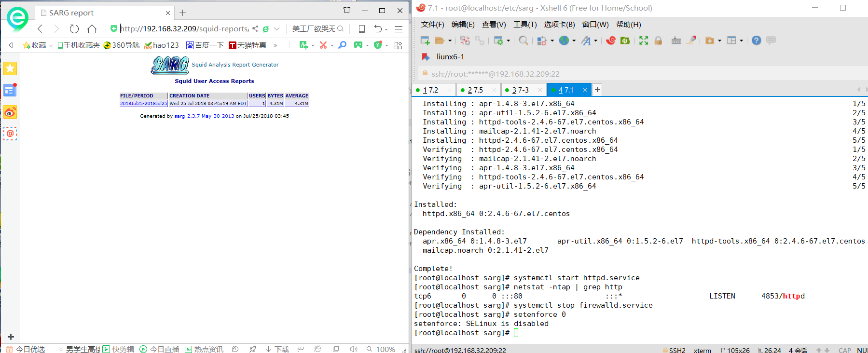
Task: Open the 帮助(H) menu in Xshell
Action: 629,25
